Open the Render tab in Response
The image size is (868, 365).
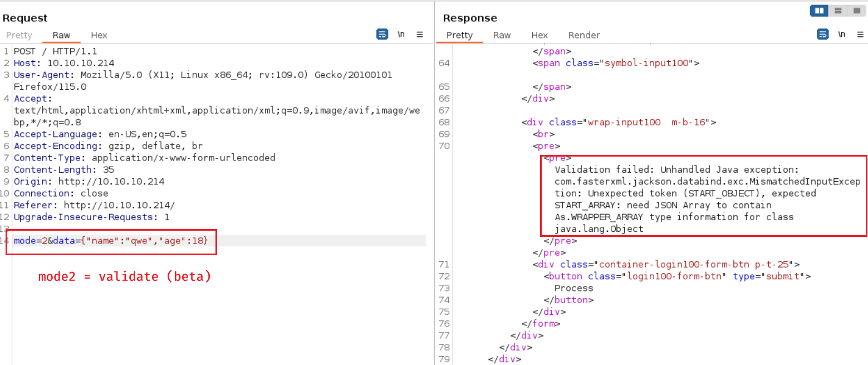[x=584, y=35]
